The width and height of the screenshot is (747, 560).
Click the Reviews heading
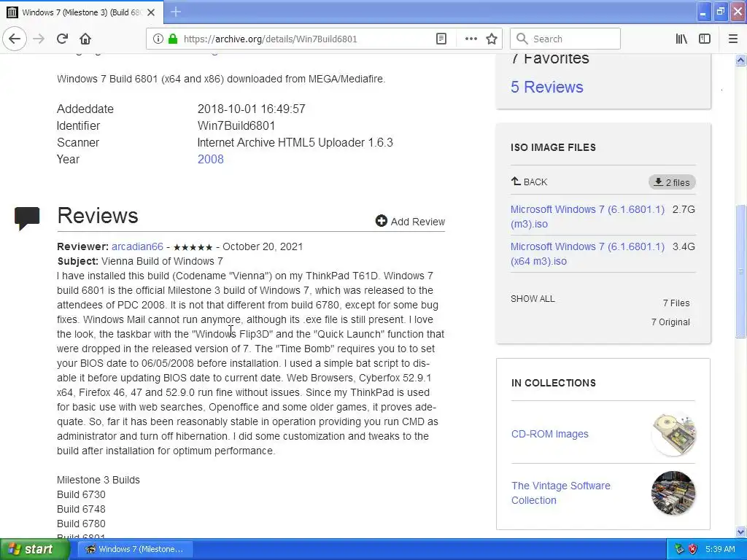click(98, 216)
